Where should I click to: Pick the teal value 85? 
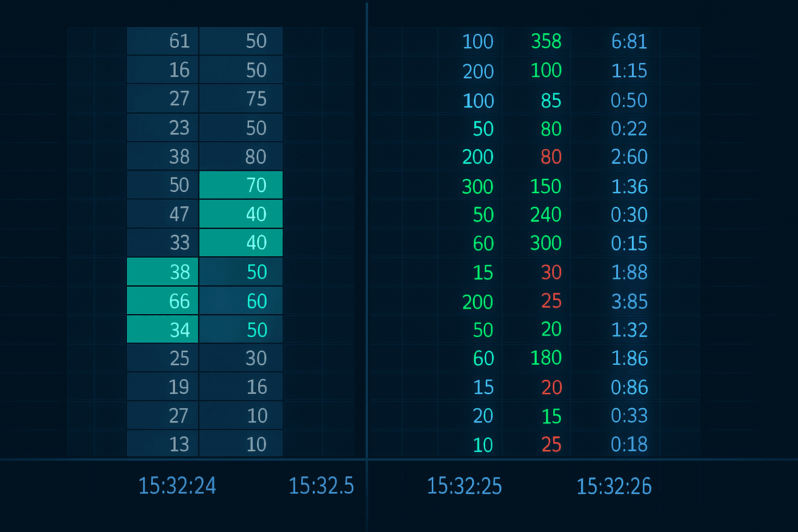[x=551, y=100]
